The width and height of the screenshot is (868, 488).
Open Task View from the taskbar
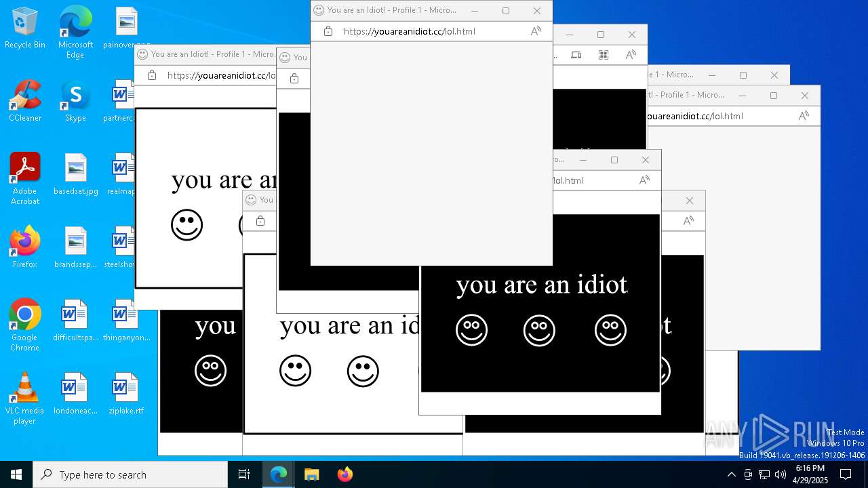pos(244,474)
